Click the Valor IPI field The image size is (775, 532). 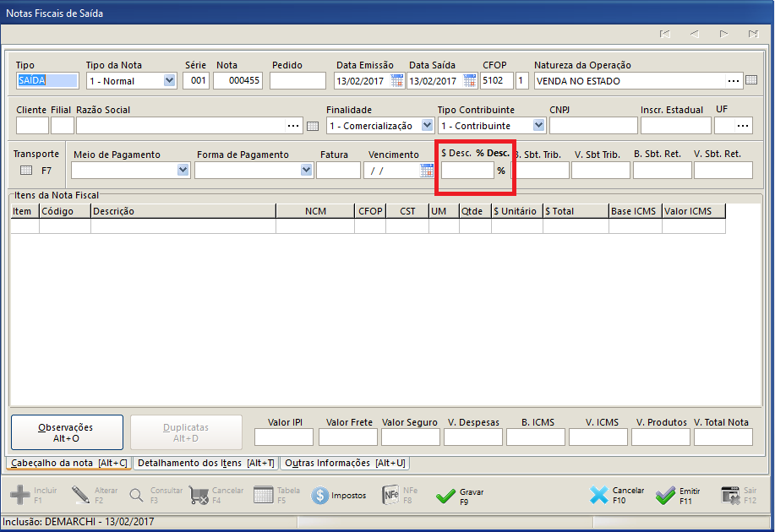point(284,437)
